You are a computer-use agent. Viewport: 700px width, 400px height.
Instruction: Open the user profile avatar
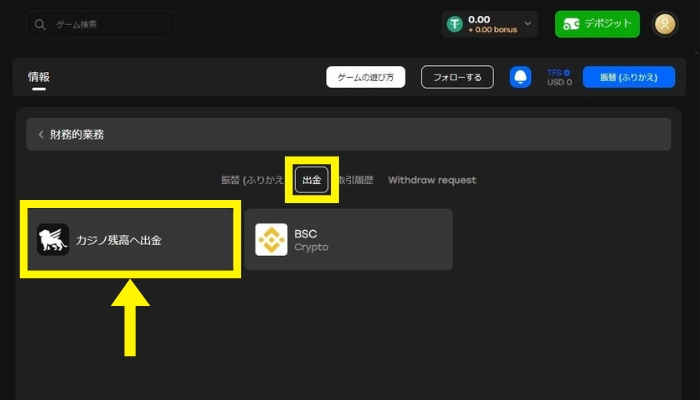point(665,24)
